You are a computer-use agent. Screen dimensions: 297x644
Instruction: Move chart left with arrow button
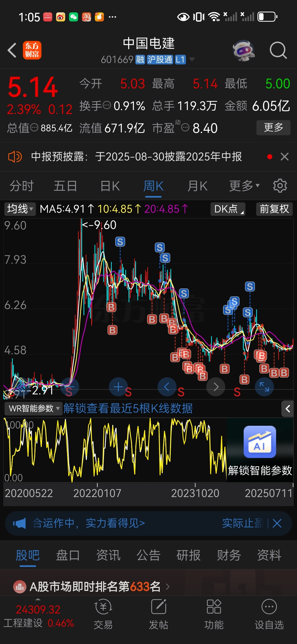(x=167, y=387)
